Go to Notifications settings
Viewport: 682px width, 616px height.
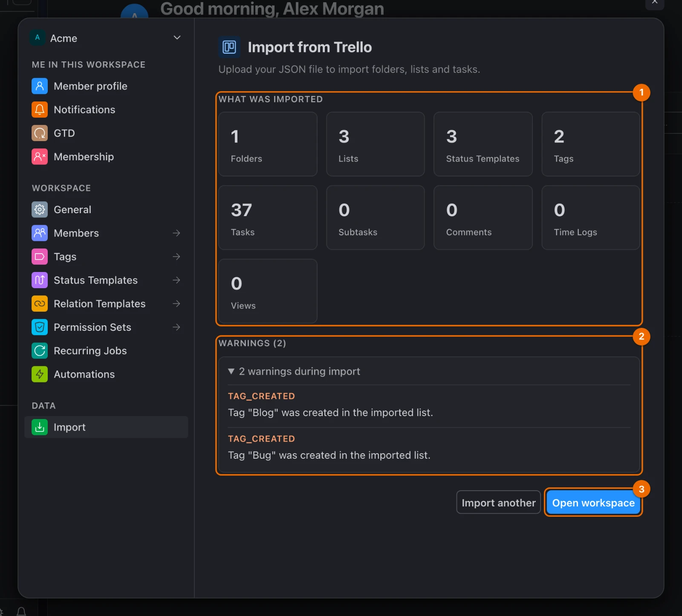[106, 110]
